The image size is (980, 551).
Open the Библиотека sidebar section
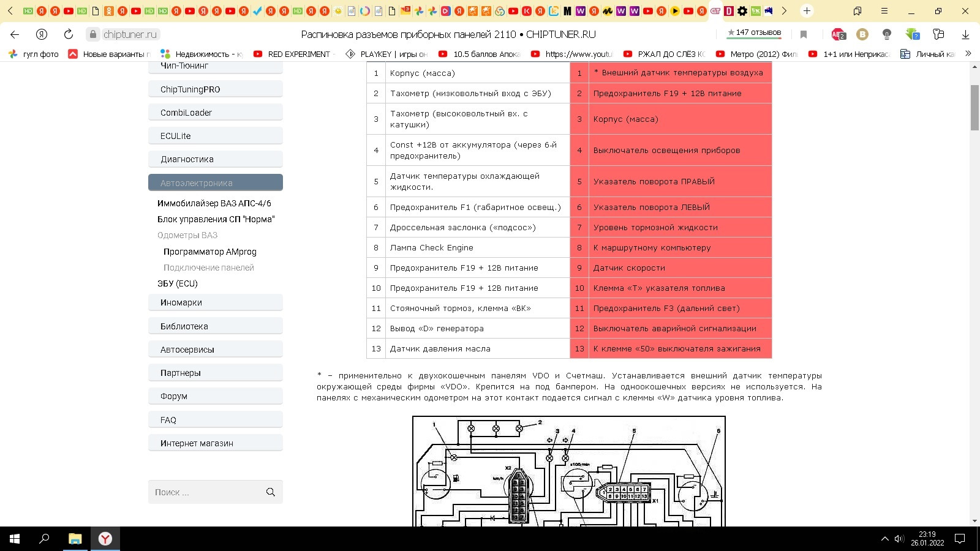216,326
